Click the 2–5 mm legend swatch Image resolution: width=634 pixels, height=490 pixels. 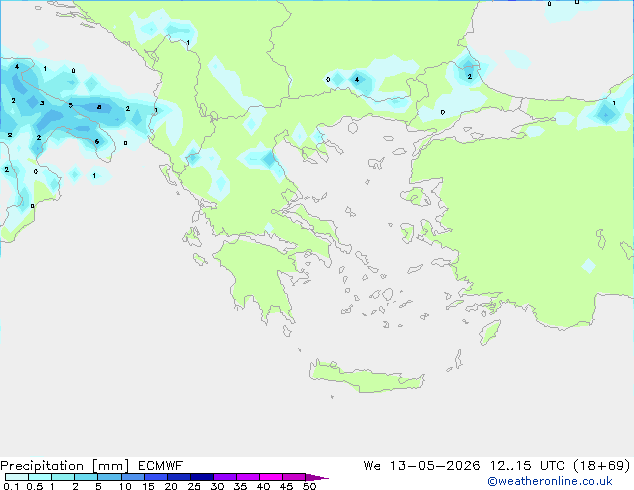86,477
